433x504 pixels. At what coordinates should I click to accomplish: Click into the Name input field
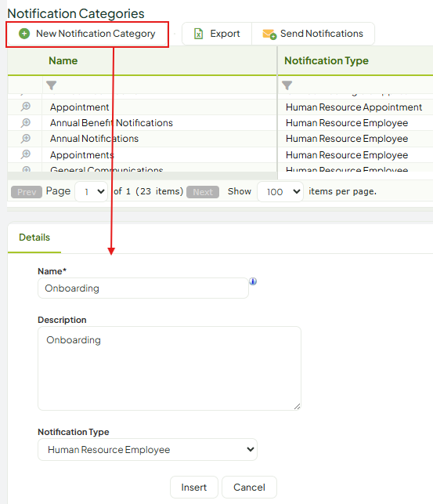point(143,288)
